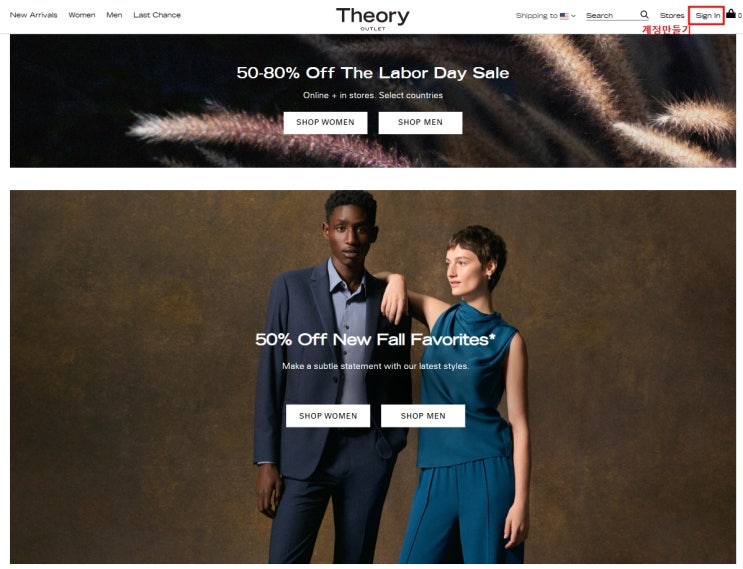
Task: Open the Last Chance menu
Action: tap(157, 15)
